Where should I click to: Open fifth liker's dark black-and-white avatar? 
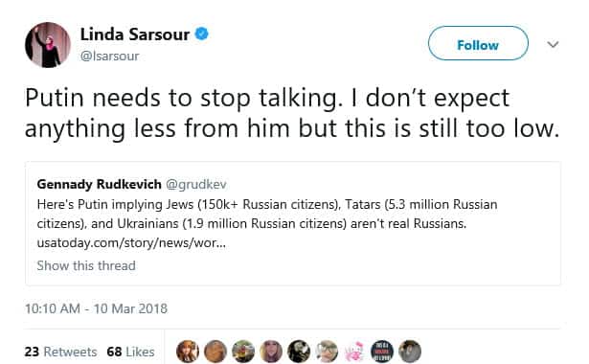coord(299,352)
